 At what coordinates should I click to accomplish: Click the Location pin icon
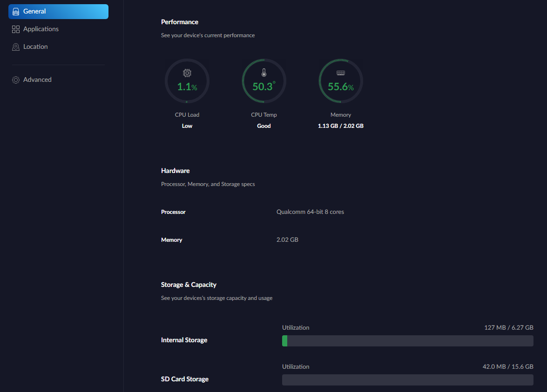(16, 47)
